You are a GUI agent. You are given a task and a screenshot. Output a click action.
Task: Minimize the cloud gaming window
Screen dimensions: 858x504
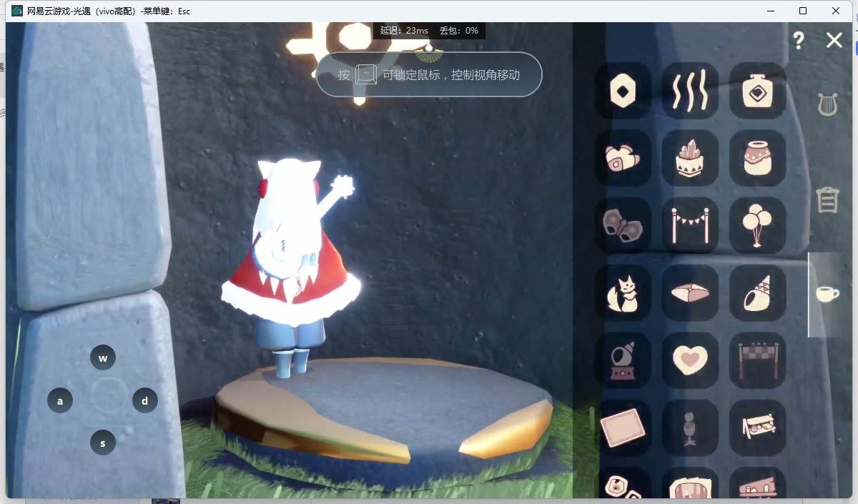pyautogui.click(x=770, y=11)
